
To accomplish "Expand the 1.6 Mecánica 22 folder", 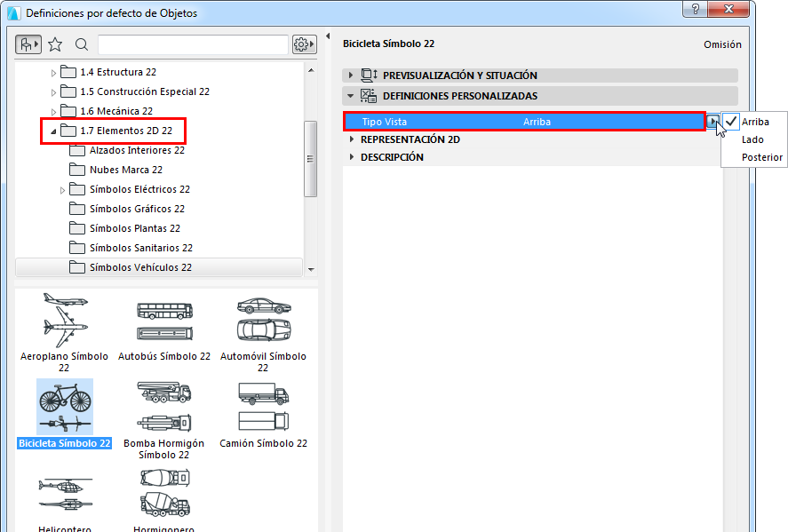I will (53, 112).
